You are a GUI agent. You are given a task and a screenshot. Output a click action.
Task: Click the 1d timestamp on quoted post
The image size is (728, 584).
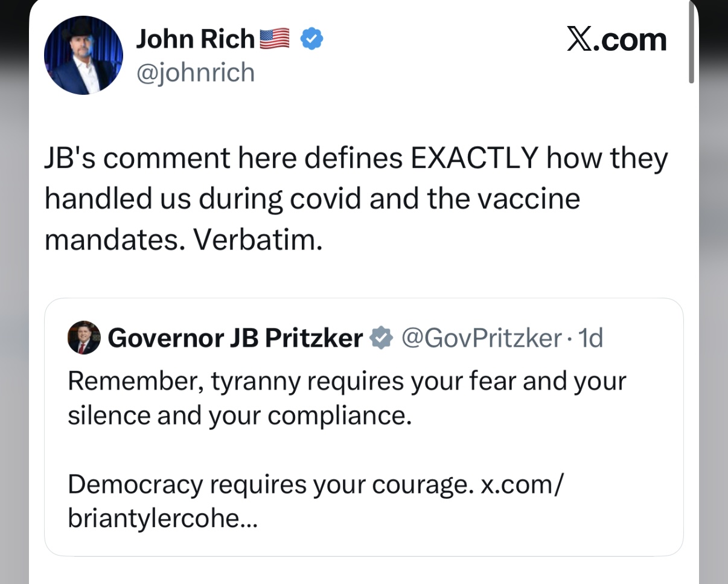590,338
